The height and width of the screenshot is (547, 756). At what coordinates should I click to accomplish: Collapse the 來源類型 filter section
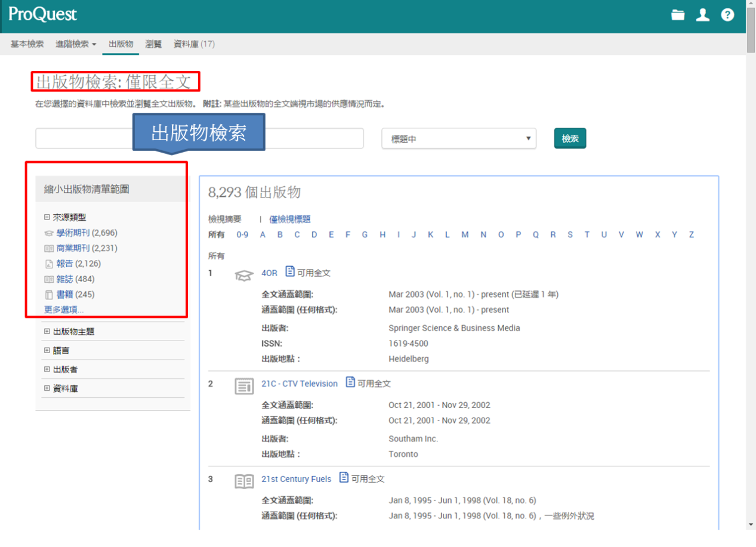pos(47,218)
